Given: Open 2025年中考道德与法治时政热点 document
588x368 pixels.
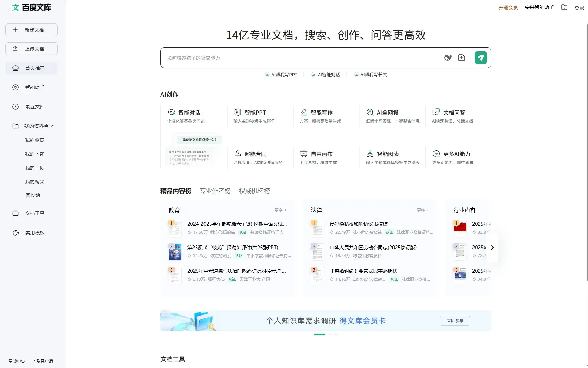Looking at the screenshot, I should point(237,271).
